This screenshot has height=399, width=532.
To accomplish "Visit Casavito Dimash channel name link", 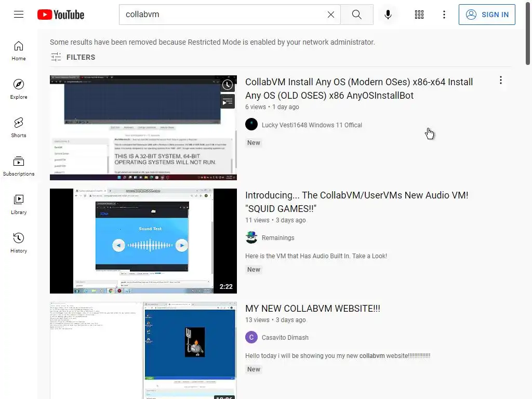I will click(x=285, y=338).
